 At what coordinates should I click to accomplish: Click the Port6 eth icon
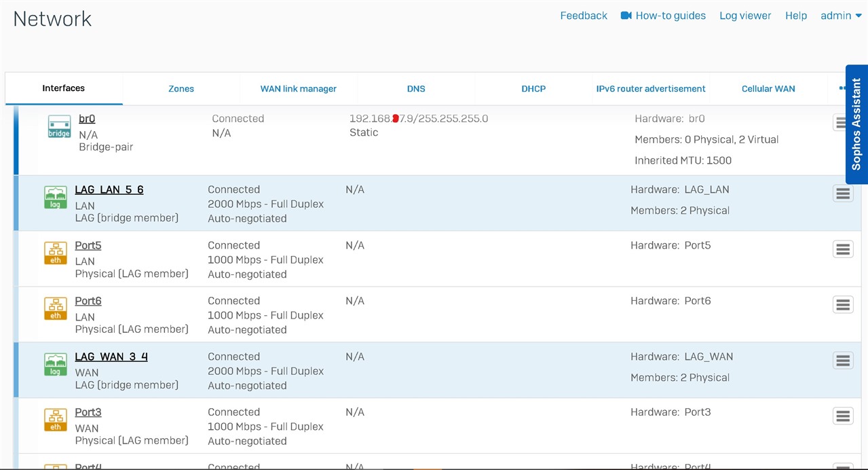pyautogui.click(x=56, y=309)
